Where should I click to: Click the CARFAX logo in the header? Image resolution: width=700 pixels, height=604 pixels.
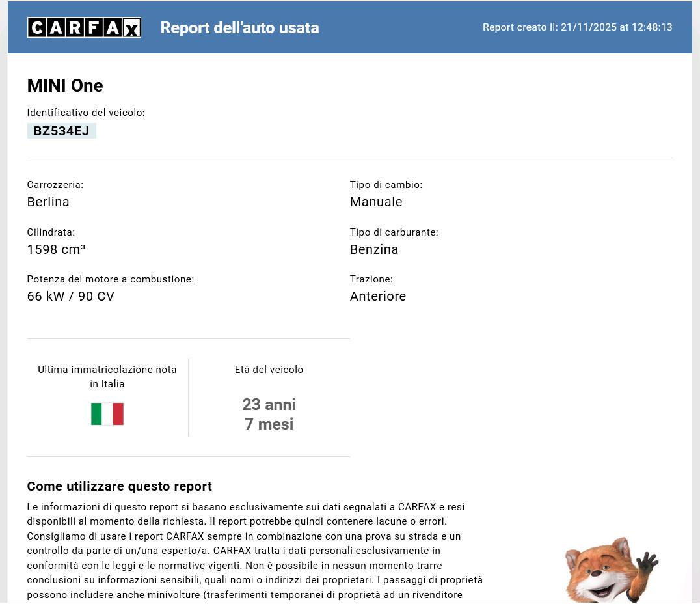click(84, 27)
